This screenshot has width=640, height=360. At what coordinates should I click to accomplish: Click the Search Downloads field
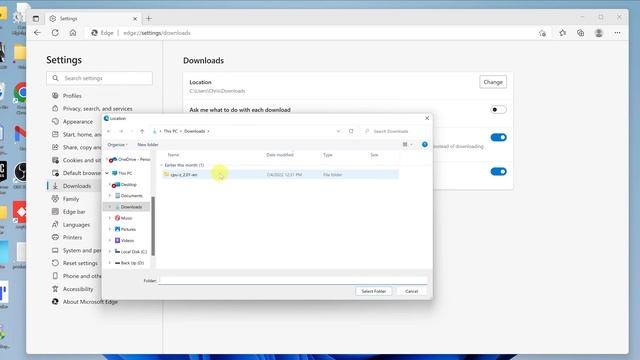(x=394, y=131)
